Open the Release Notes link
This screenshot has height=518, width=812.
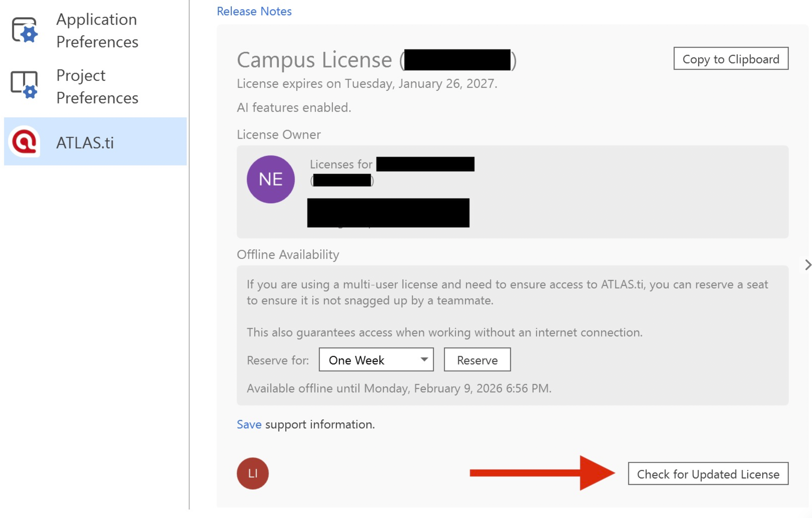coord(254,11)
